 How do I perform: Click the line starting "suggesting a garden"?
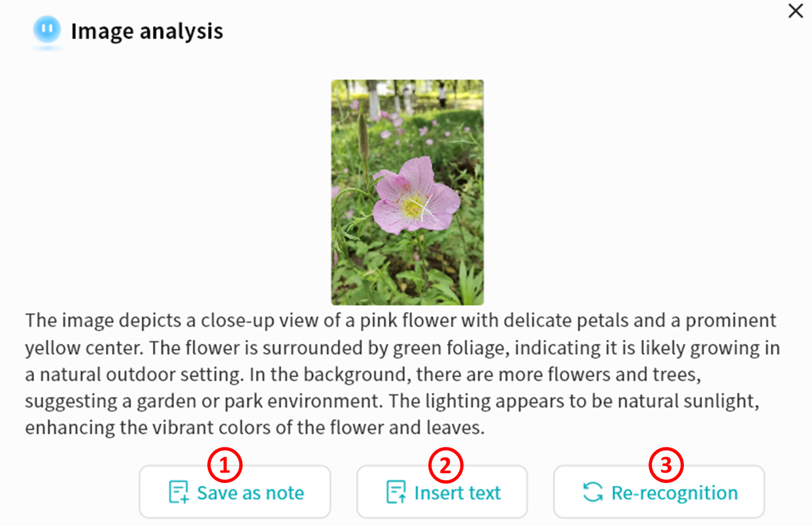[x=392, y=401]
